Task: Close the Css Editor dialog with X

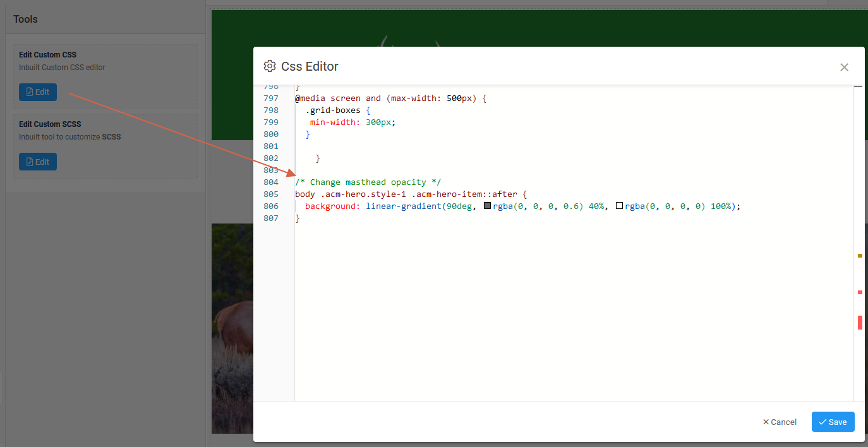Action: 844,68
